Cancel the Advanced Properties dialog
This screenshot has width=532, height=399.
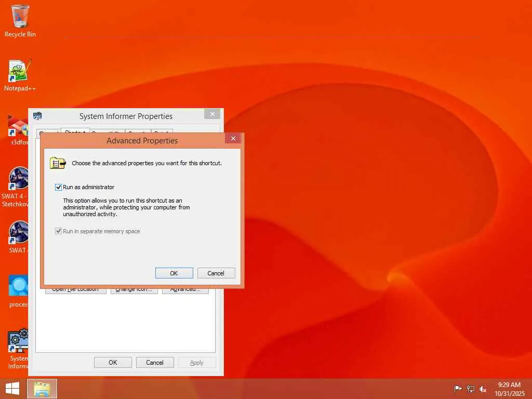[x=216, y=273]
